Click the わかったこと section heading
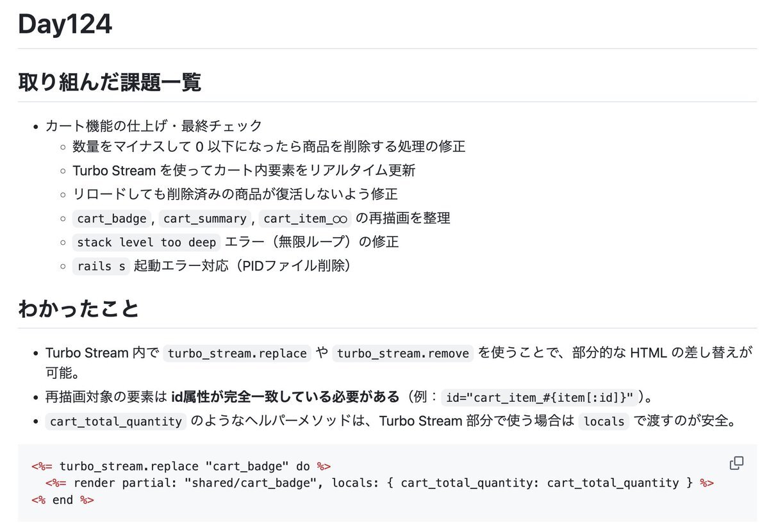 pos(79,308)
